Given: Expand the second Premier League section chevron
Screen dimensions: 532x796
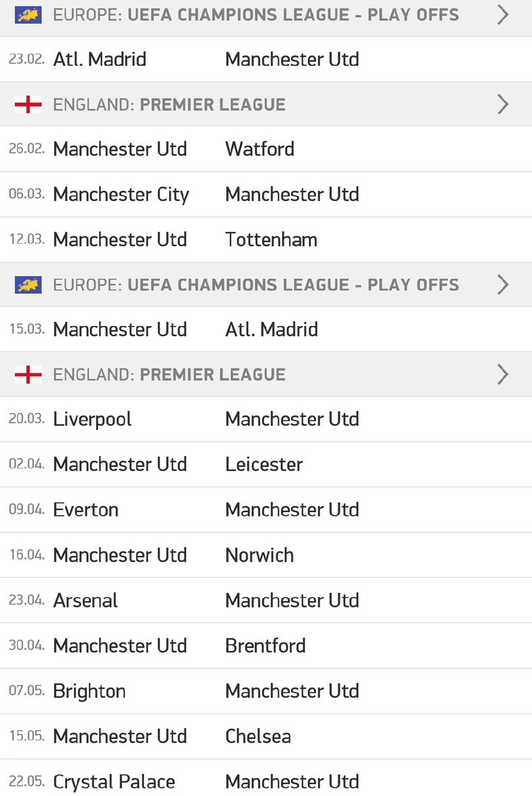Looking at the screenshot, I should click(502, 375).
